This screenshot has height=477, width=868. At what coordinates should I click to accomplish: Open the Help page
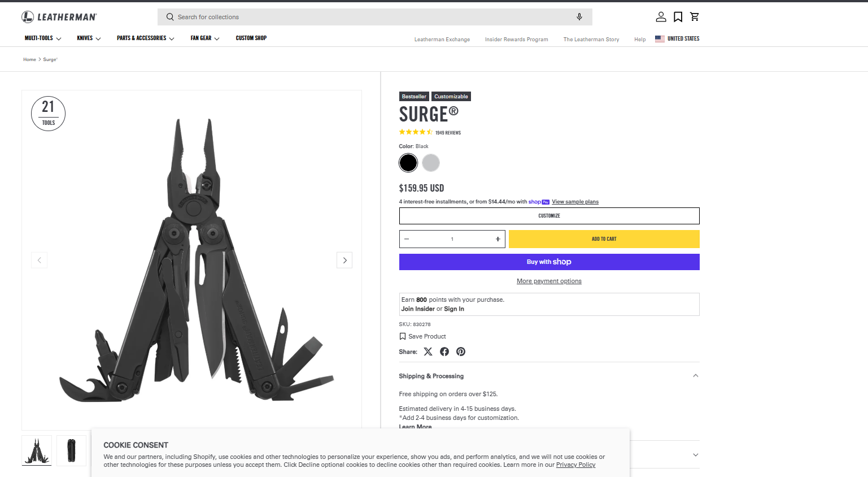coord(640,40)
